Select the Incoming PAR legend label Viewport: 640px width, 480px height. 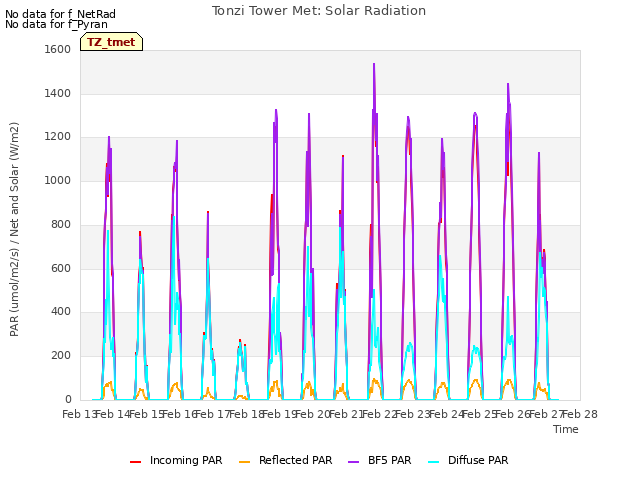186,460
